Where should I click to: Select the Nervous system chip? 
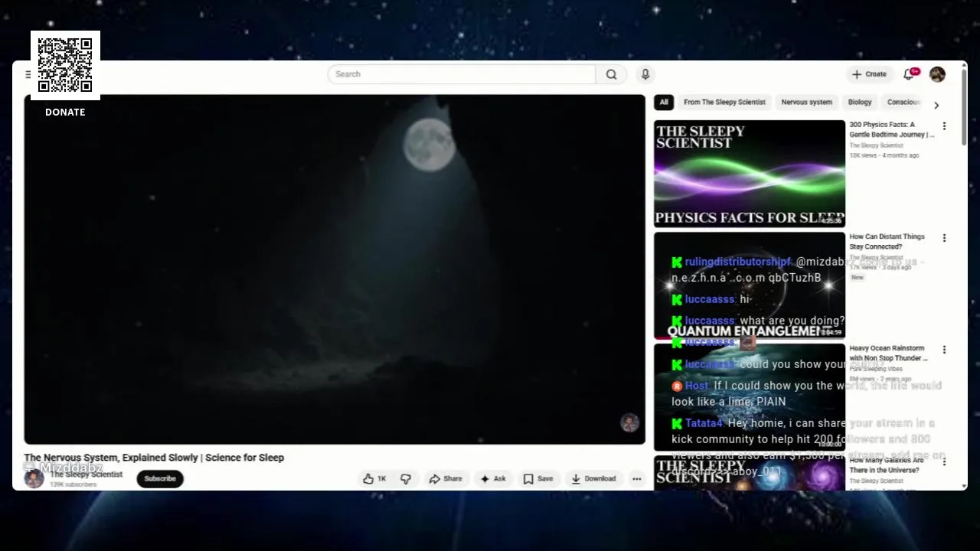click(806, 103)
